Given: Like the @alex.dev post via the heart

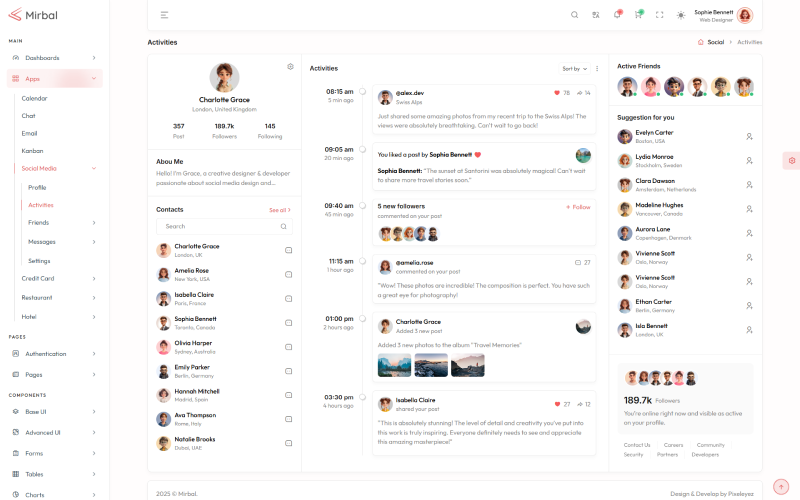Looking at the screenshot, I should [x=557, y=92].
